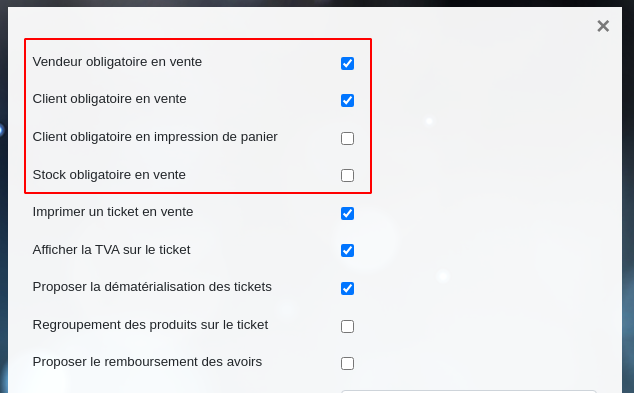
Task: Check Regroupement des produits sur le ticket box
Action: click(347, 326)
